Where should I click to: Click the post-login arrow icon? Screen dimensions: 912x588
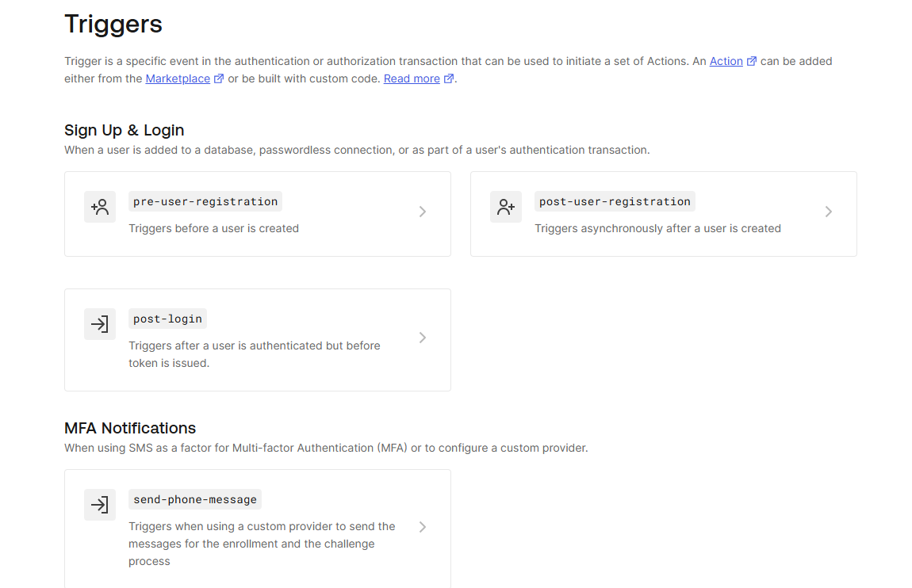click(100, 324)
